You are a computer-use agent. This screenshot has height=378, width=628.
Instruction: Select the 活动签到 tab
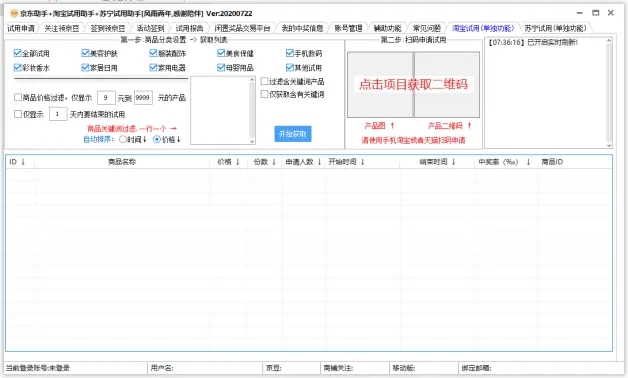tap(150, 28)
